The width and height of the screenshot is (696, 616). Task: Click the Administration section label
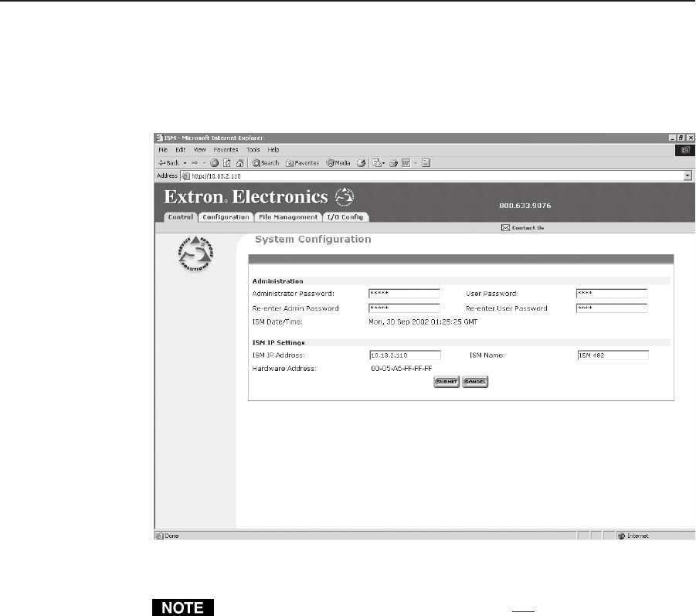point(277,281)
